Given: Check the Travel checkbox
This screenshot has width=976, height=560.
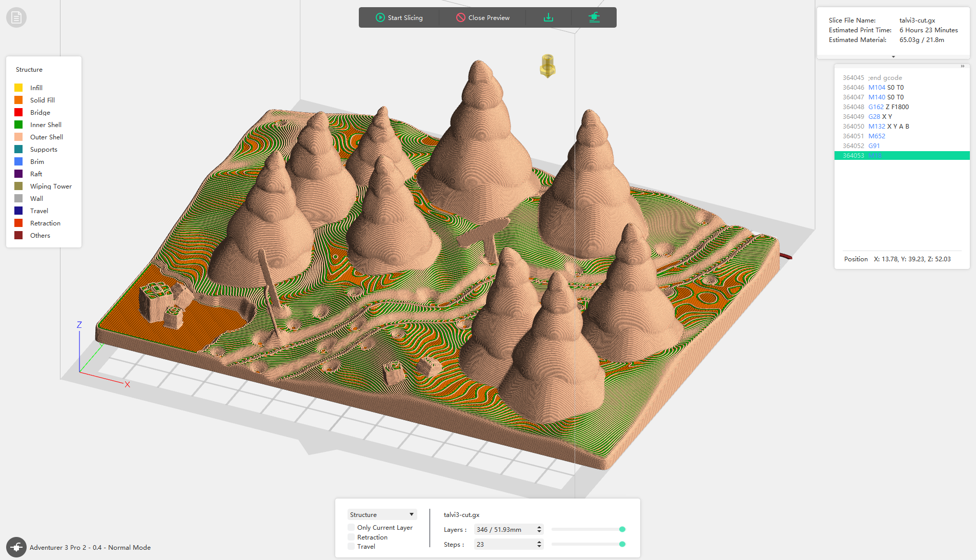Looking at the screenshot, I should pyautogui.click(x=351, y=546).
